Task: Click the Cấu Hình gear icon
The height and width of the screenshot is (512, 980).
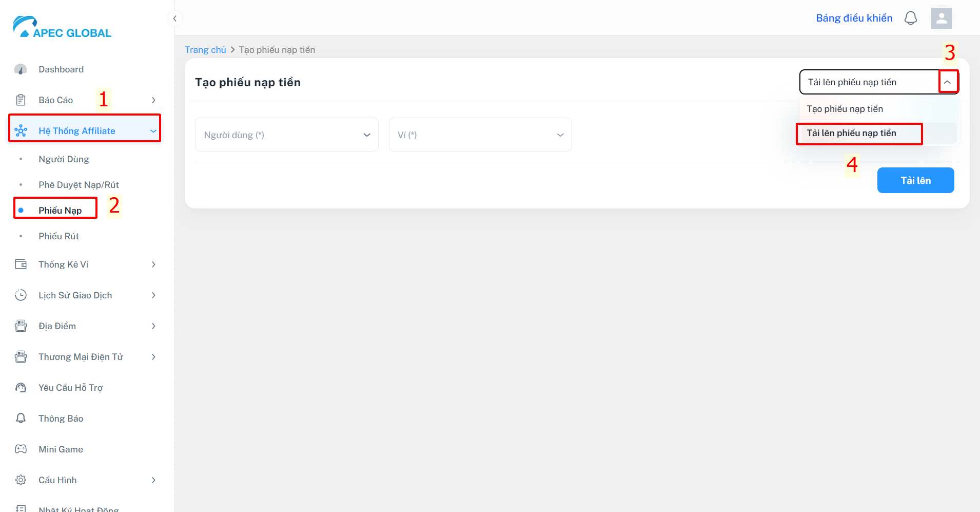Action: point(21,480)
